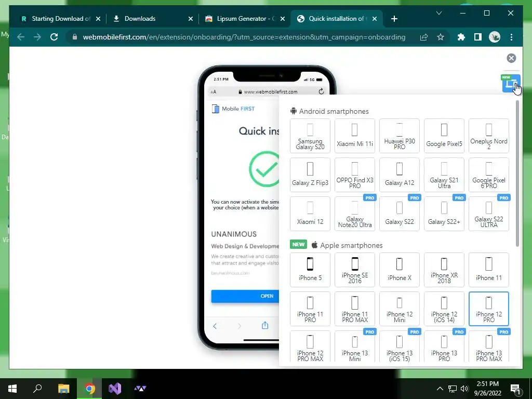Pick Galaxy A12 device
Screen dimensions: 532x399
point(400,175)
